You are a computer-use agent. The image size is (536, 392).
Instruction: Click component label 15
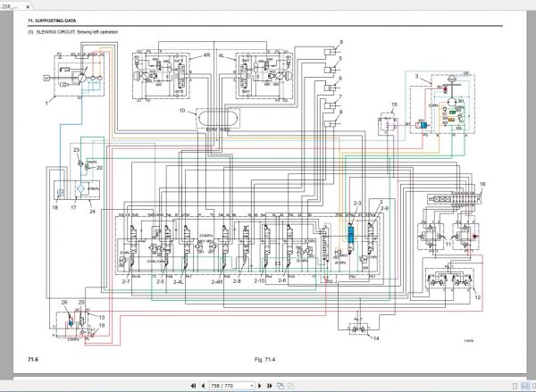click(x=394, y=104)
